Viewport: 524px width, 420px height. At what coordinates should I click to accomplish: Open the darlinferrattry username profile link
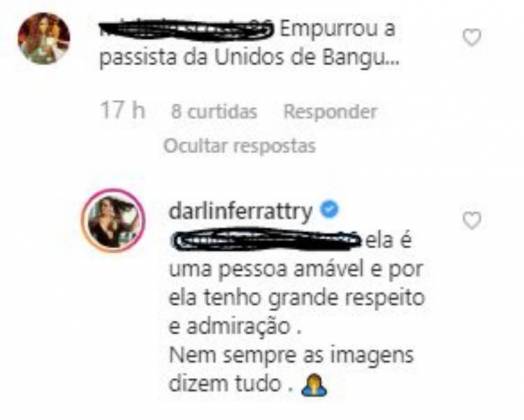click(241, 211)
